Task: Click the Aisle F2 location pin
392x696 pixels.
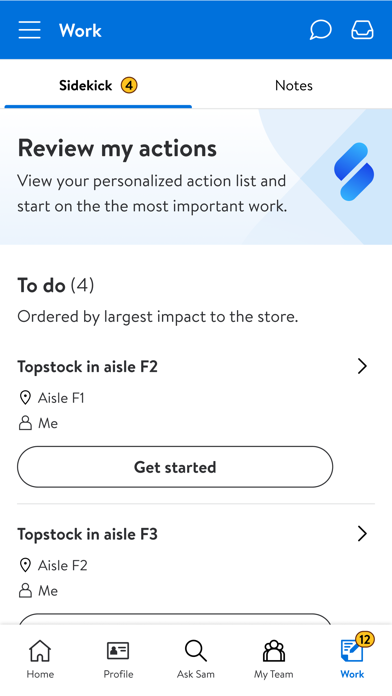Action: click(x=25, y=565)
